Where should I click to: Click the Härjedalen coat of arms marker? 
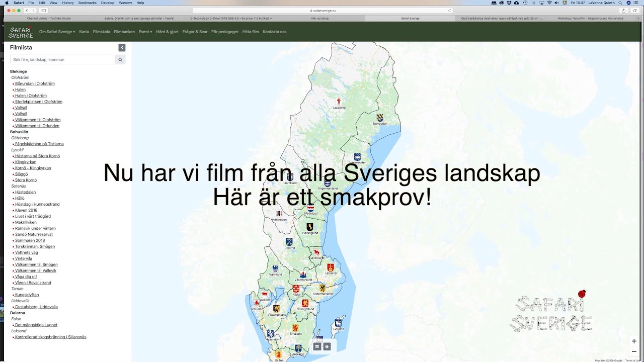pyautogui.click(x=279, y=214)
